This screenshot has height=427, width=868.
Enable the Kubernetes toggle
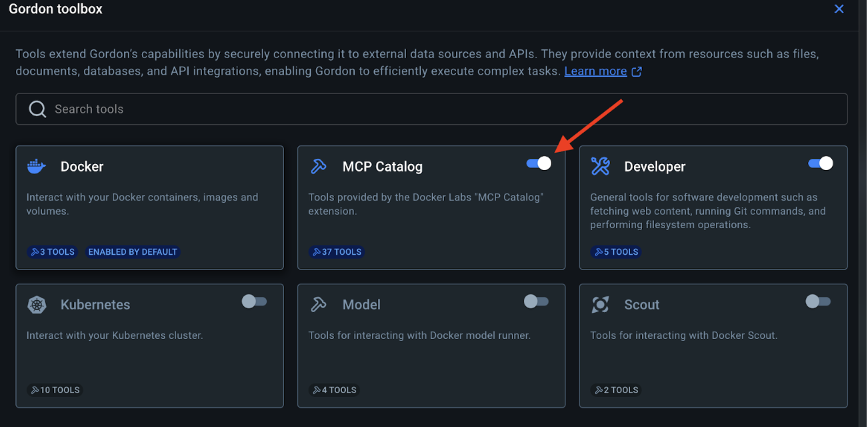coord(254,302)
